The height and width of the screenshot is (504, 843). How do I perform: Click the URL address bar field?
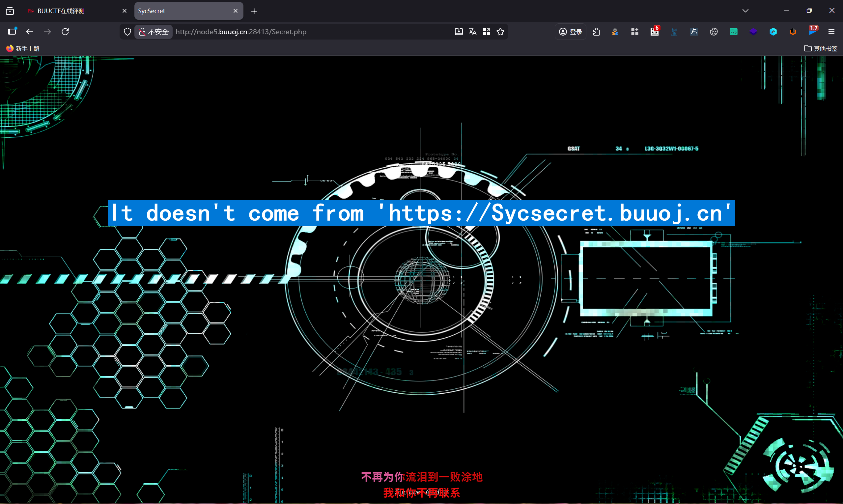point(306,32)
